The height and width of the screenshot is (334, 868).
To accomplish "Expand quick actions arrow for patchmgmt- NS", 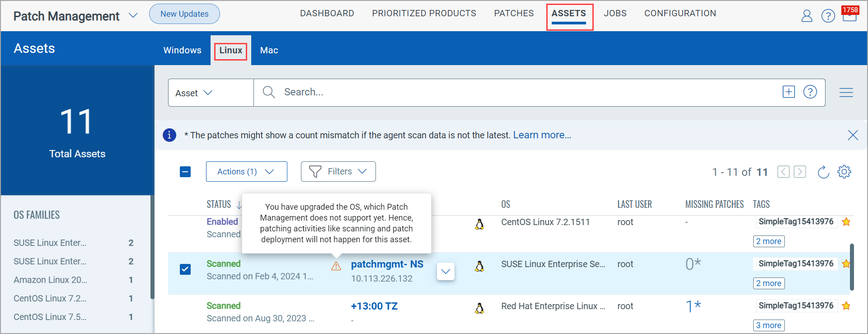I will [446, 272].
